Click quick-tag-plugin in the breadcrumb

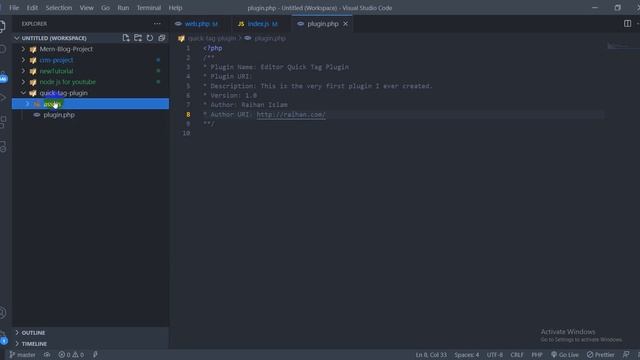(212, 38)
